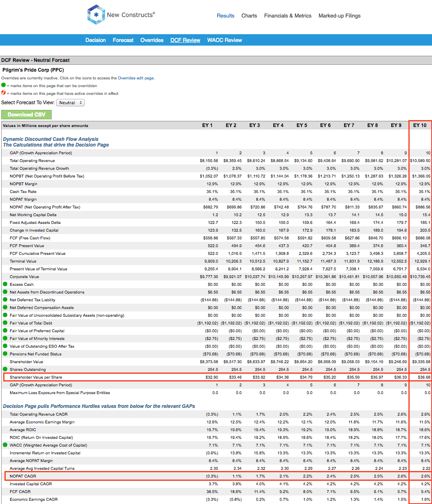This screenshot has width=432, height=504.
Task: Click the FCF Cumulative Present Value label
Action: click(38, 254)
